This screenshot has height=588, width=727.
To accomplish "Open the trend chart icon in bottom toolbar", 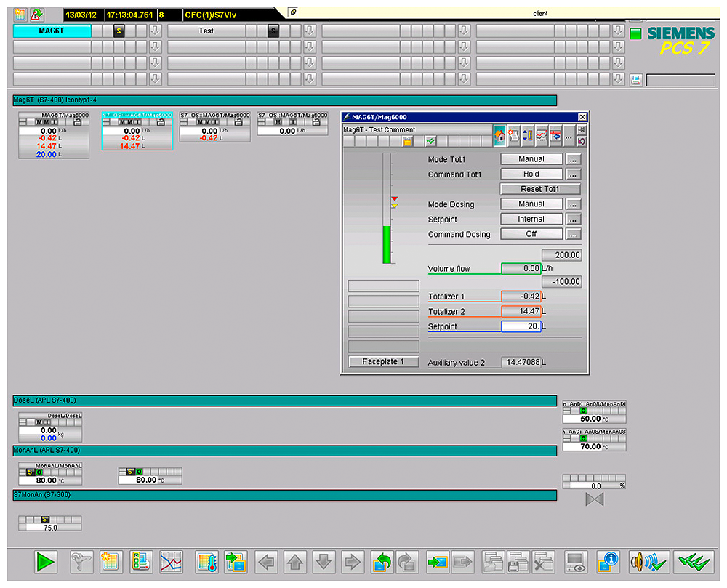I will 171,562.
